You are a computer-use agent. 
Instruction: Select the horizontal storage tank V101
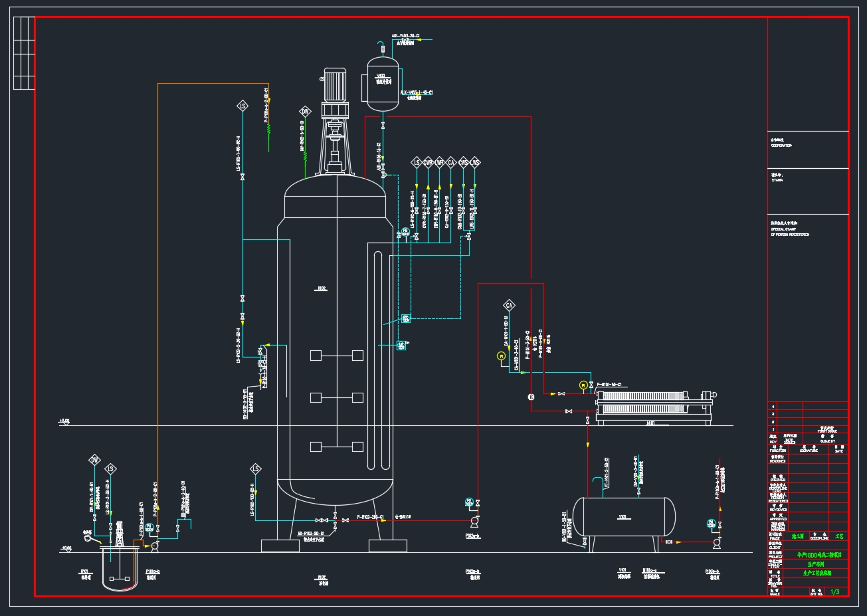[625, 517]
